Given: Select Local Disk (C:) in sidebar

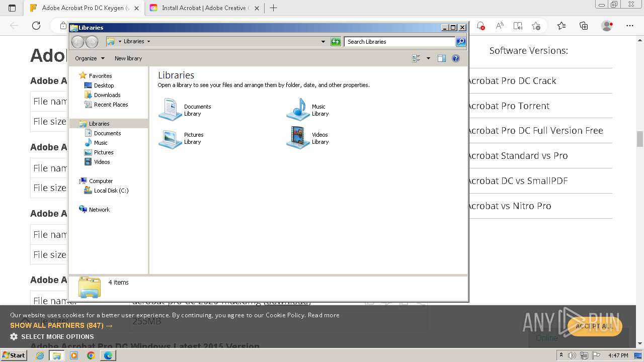Looking at the screenshot, I should [111, 191].
